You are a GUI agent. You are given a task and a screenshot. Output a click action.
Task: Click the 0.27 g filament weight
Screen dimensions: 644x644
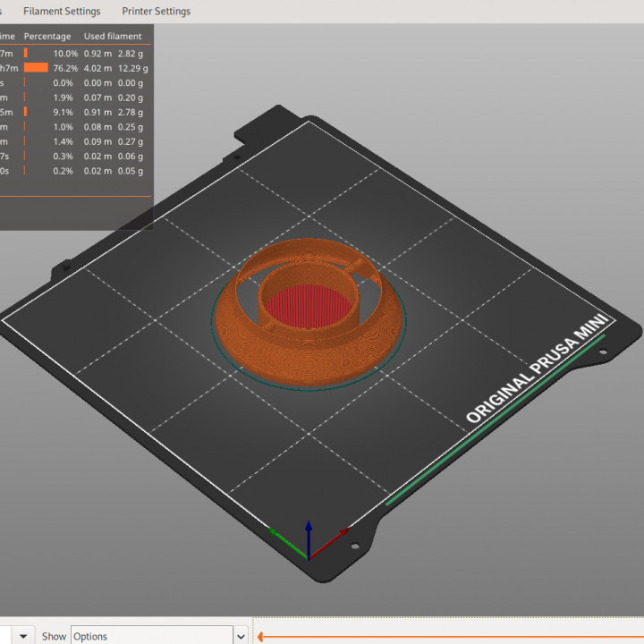[x=131, y=141]
